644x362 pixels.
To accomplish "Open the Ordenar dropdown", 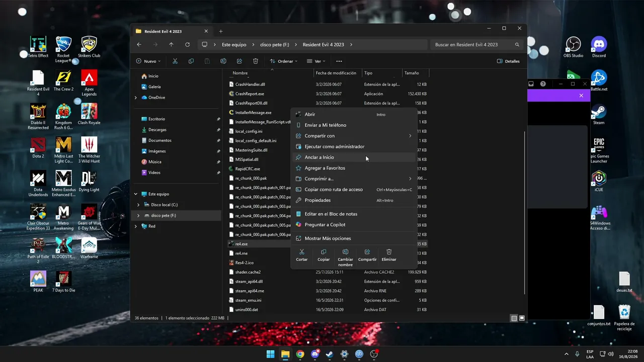I will (284, 61).
